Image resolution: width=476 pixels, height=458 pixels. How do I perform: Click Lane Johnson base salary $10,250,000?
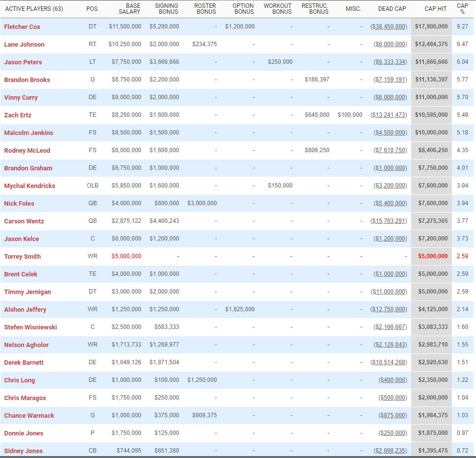coord(125,44)
